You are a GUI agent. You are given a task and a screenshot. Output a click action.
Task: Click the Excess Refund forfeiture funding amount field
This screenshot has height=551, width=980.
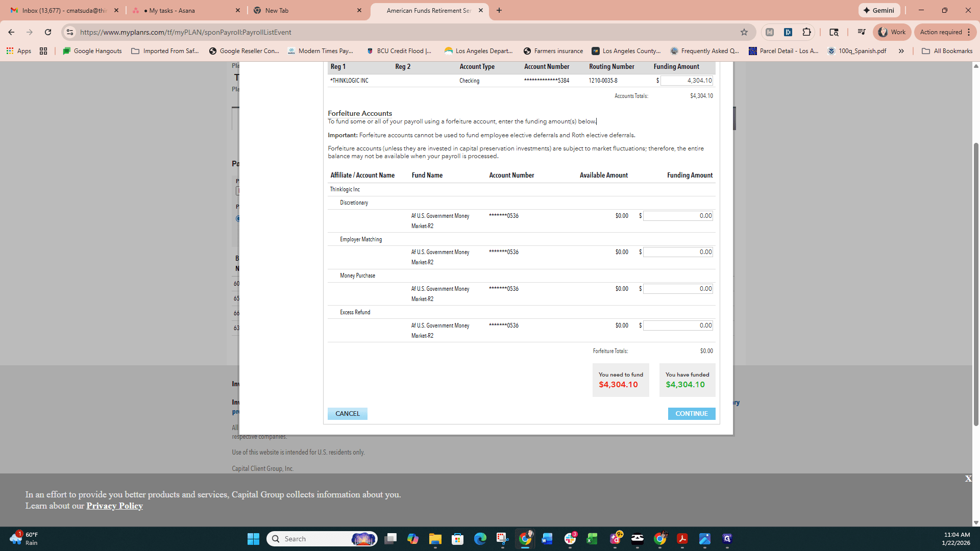point(678,325)
